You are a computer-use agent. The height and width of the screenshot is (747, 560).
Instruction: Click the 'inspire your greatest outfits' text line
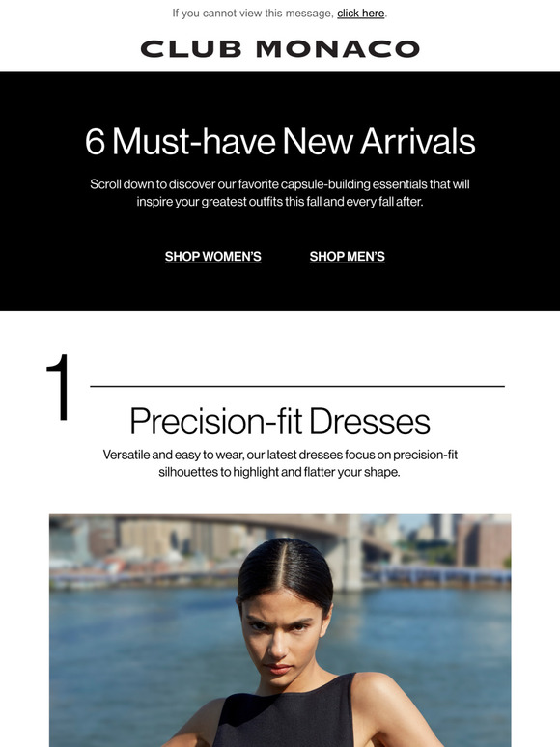pos(280,202)
